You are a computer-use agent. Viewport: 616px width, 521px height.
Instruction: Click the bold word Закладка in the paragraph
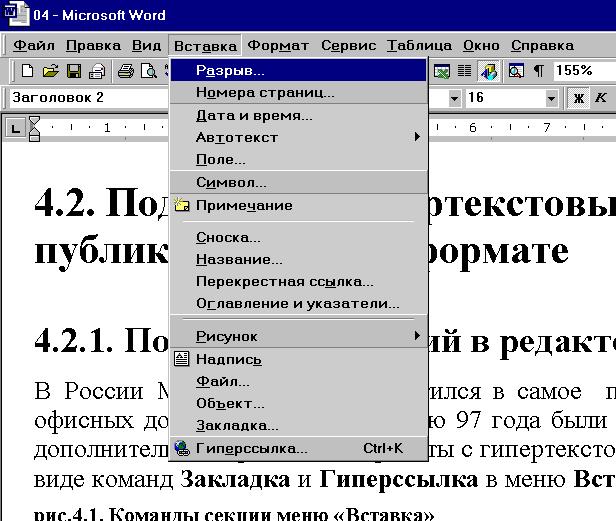pyautogui.click(x=235, y=479)
